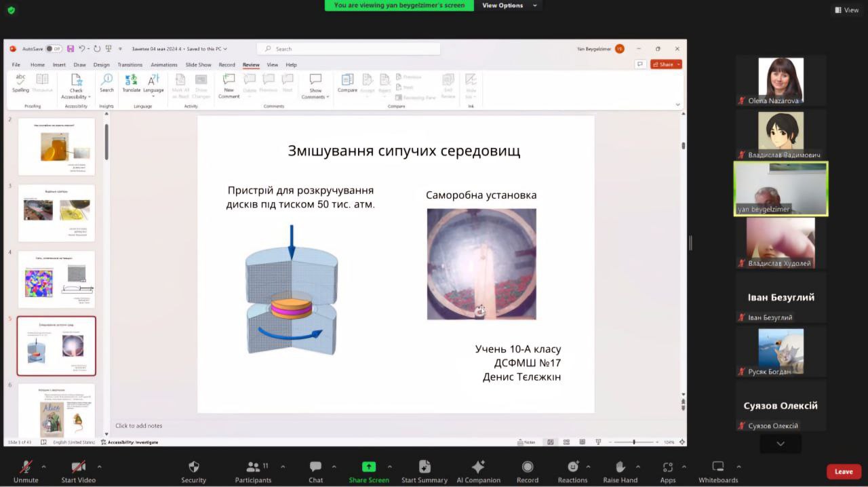
Task: Start Video camera
Action: [78, 471]
